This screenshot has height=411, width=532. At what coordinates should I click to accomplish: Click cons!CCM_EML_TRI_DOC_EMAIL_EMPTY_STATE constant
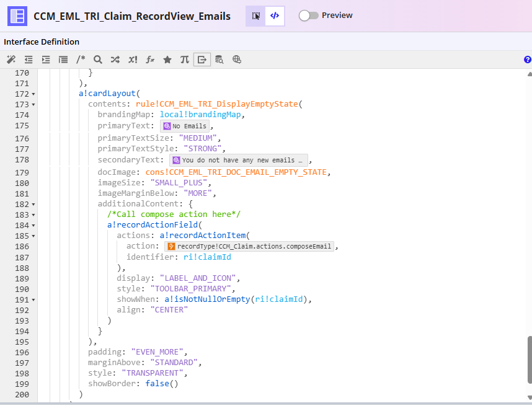pyautogui.click(x=236, y=172)
